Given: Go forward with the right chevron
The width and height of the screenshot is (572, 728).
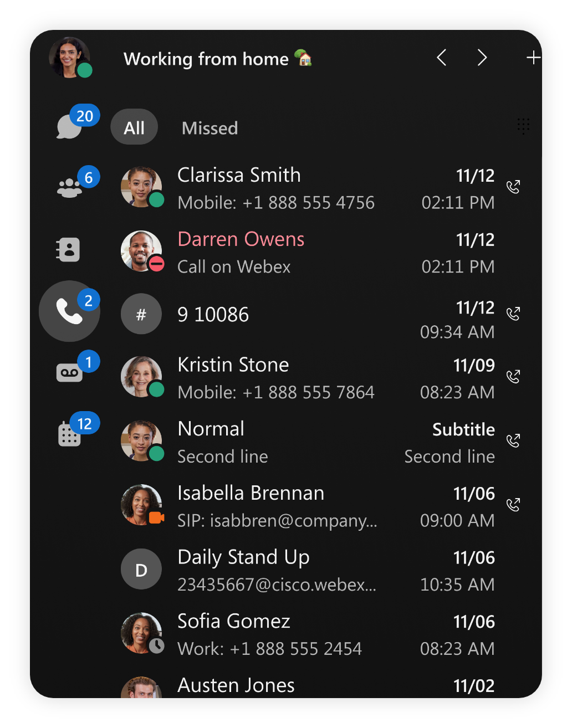Looking at the screenshot, I should [x=482, y=58].
